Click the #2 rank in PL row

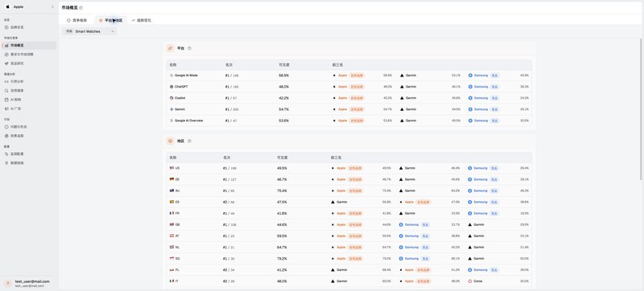coord(225,269)
